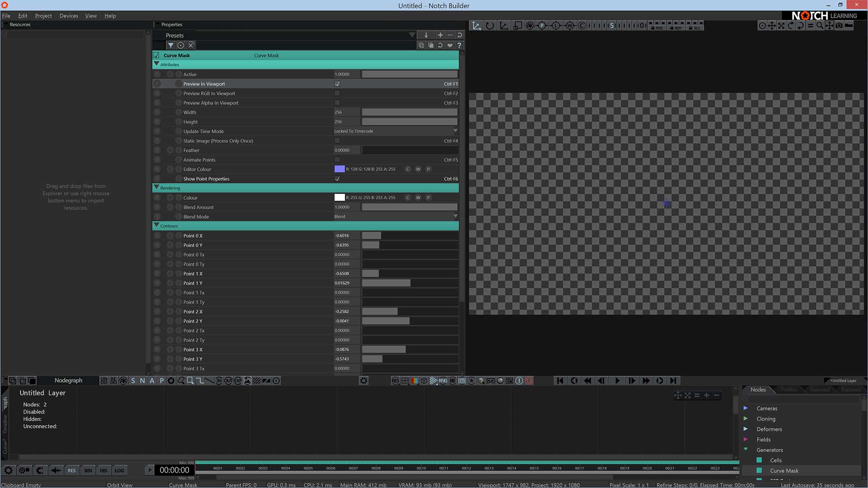The height and width of the screenshot is (488, 868).
Task: Click the audio waveform icon in bottom toolbar
Action: tap(56, 470)
